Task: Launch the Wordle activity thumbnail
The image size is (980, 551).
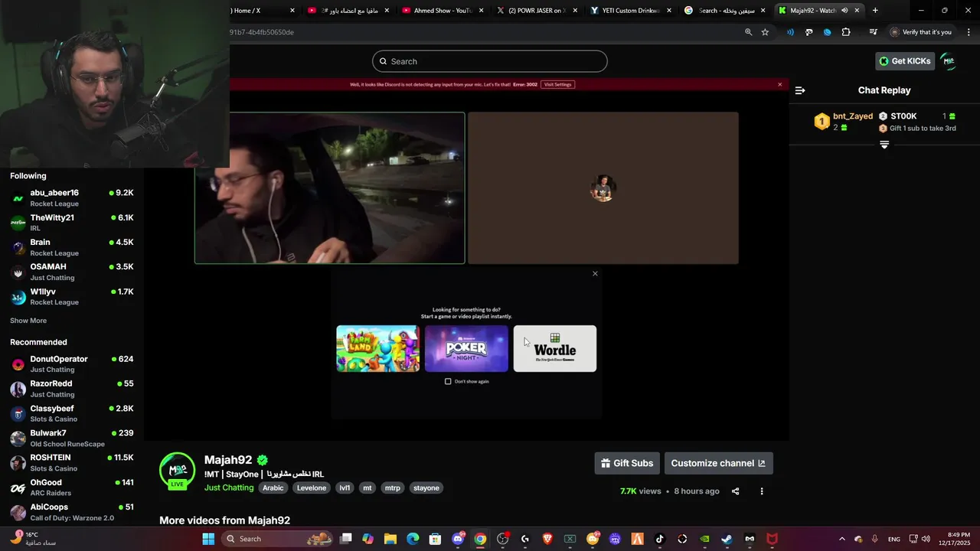Action: pyautogui.click(x=555, y=349)
